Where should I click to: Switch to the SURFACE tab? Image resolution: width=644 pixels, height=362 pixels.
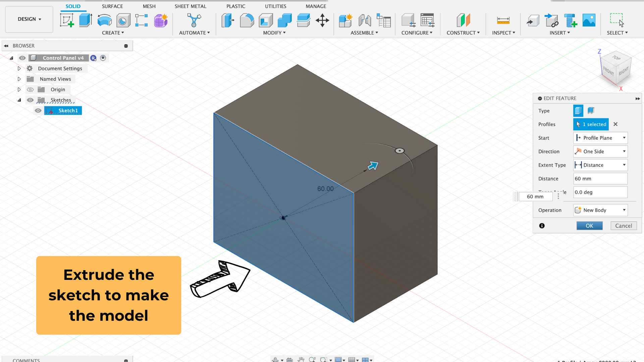click(112, 6)
